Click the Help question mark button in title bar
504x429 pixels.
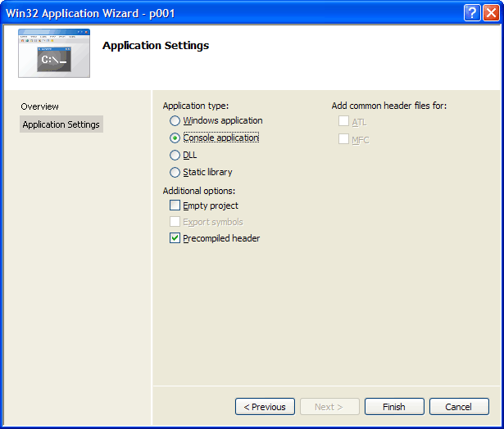point(471,12)
